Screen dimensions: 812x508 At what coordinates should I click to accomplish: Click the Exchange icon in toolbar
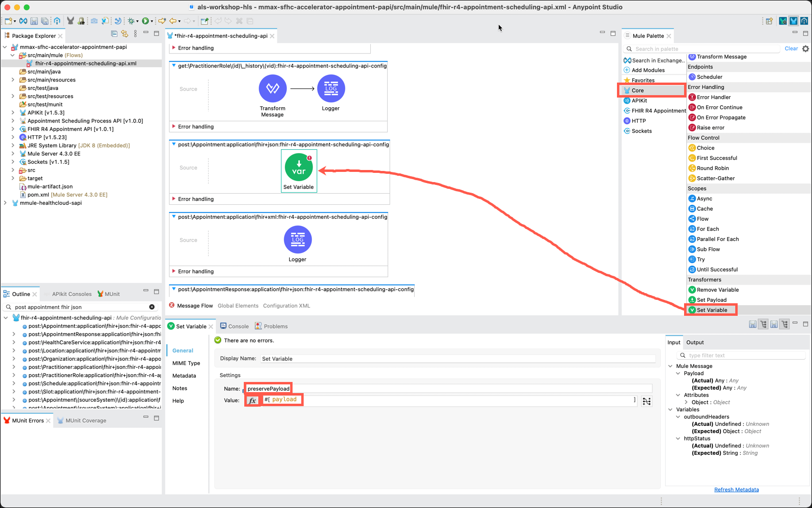[x=23, y=21]
